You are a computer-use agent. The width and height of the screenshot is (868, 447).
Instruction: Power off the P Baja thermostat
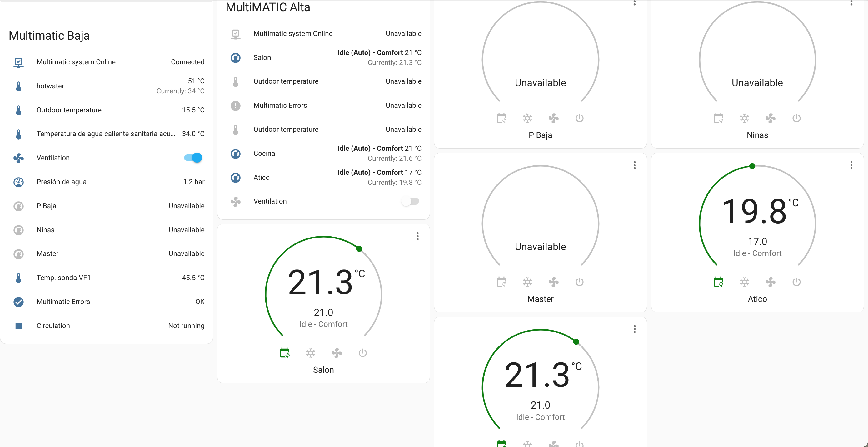click(579, 118)
